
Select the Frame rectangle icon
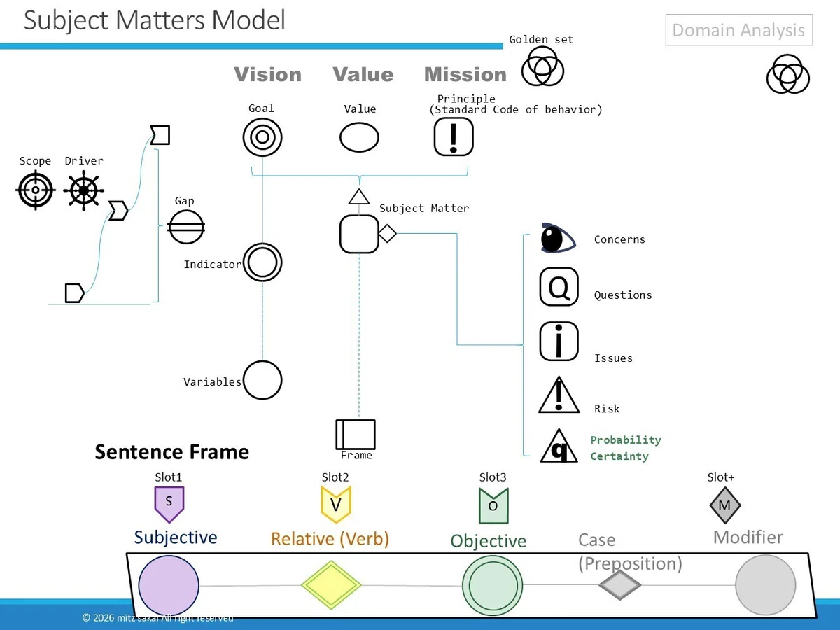click(x=356, y=434)
